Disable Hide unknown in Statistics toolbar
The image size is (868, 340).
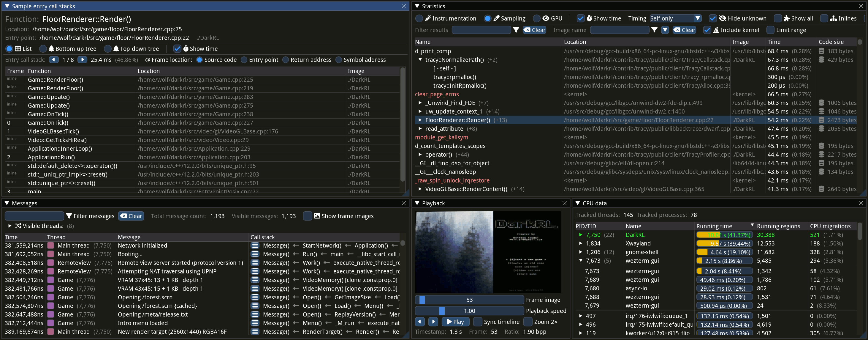(713, 18)
